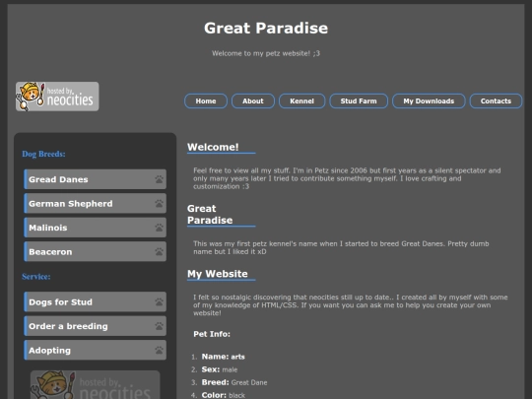The image size is (532, 399).
Task: Click the paw icon on Adopting row
Action: [x=160, y=350]
